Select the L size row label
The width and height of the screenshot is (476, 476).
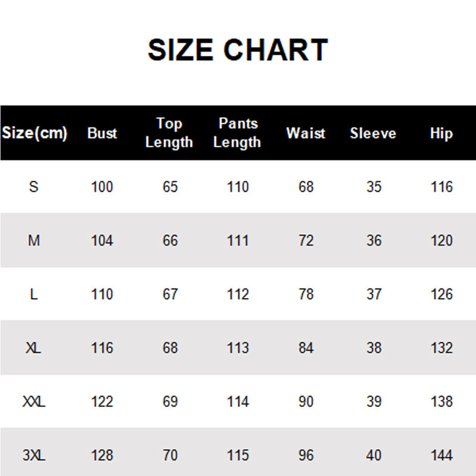click(34, 294)
